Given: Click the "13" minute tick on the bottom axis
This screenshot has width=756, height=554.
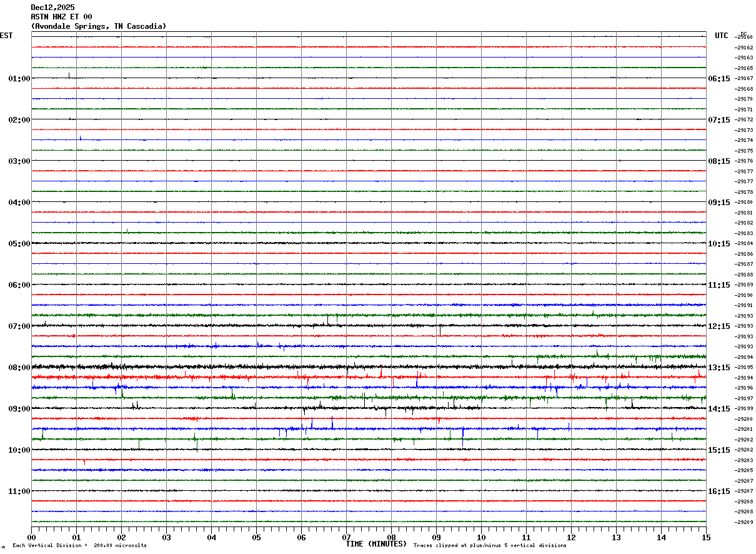Looking at the screenshot, I should pos(616,537).
